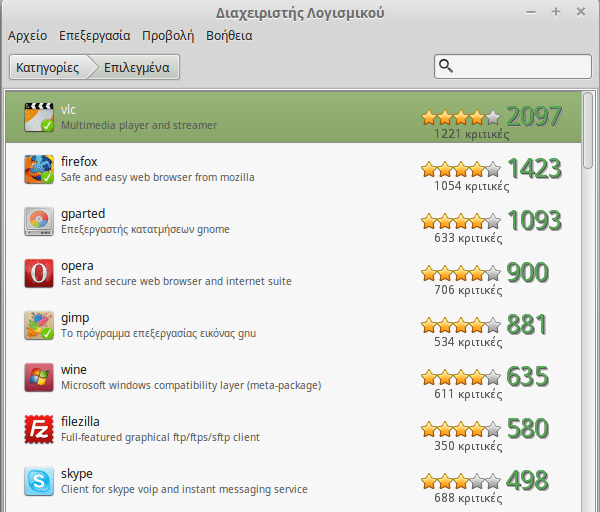600x512 pixels.
Task: Click score 1423 for firefox
Action: point(535,168)
